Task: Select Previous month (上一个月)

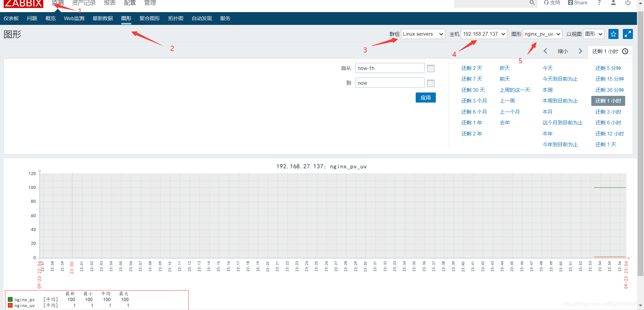Action: [x=509, y=112]
